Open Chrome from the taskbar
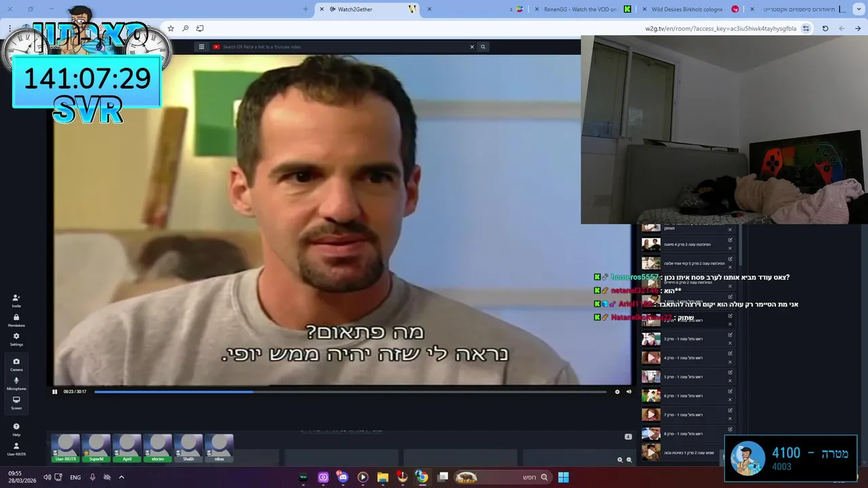This screenshot has width=868, height=488. (x=422, y=477)
